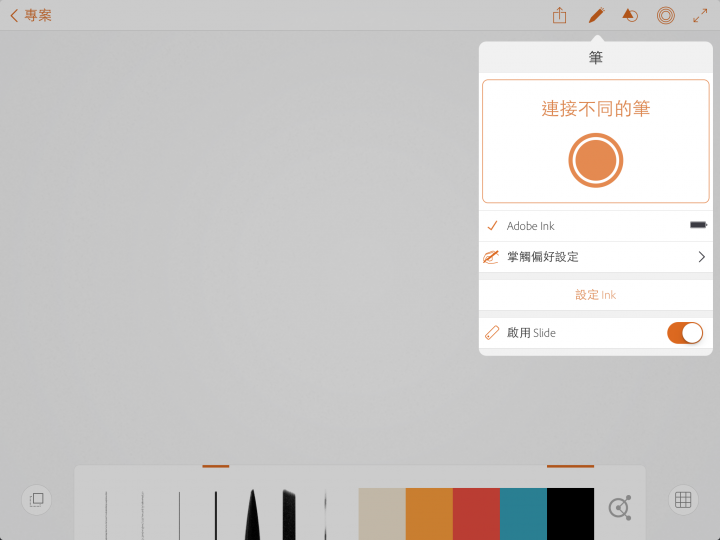Open the concentric circles Touch Slide icon
The image size is (720, 540).
665,16
